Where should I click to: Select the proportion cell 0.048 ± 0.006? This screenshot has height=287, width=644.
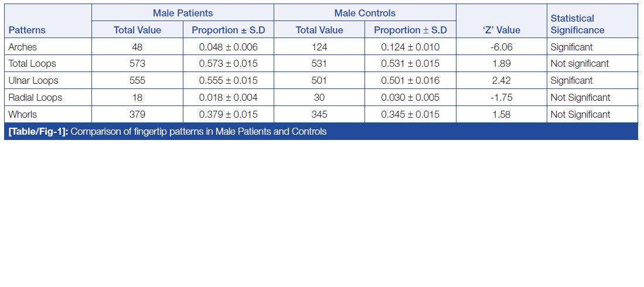click(x=229, y=47)
